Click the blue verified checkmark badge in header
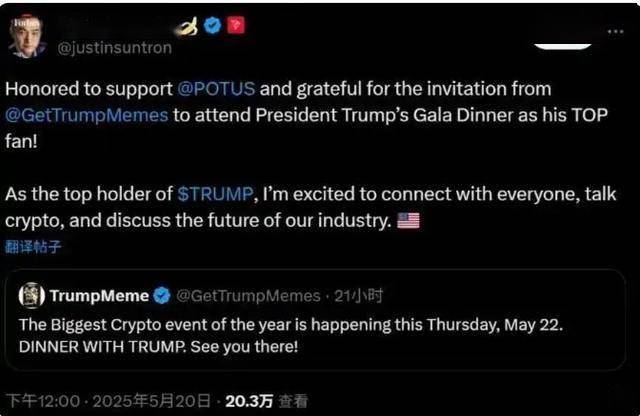 click(x=213, y=25)
